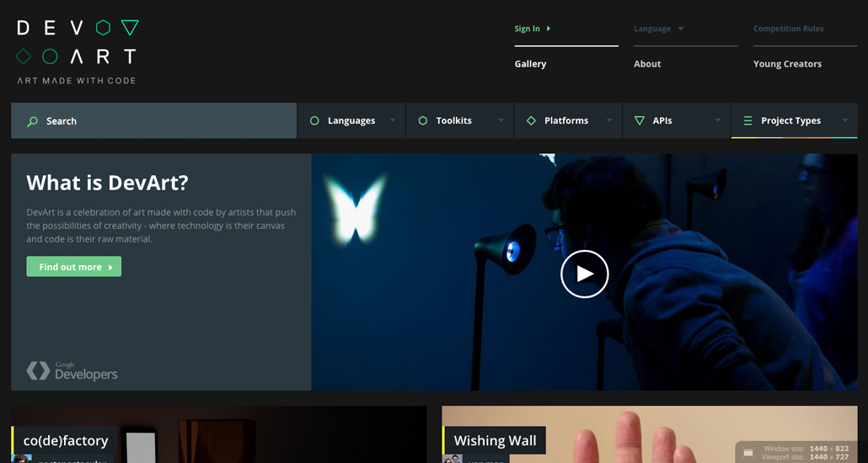
Task: Click the triangle icon beside APIs
Action: [640, 120]
